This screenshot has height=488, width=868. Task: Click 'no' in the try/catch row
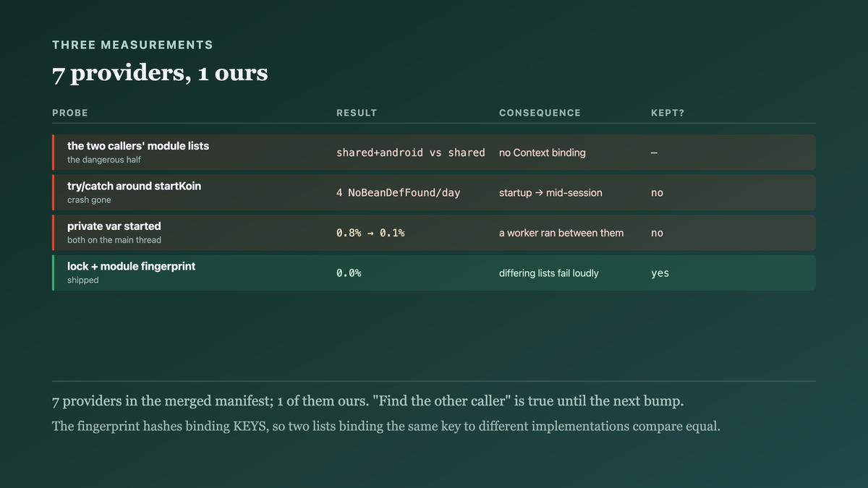(x=657, y=193)
